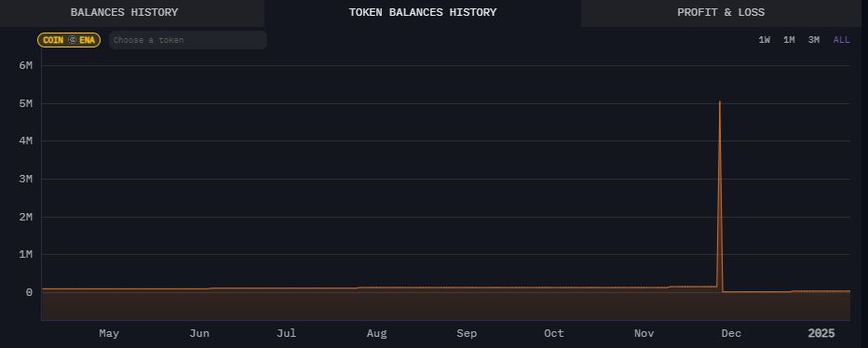Click the Jun label on time axis
Viewport: 868px width, 348px height.
tap(199, 334)
